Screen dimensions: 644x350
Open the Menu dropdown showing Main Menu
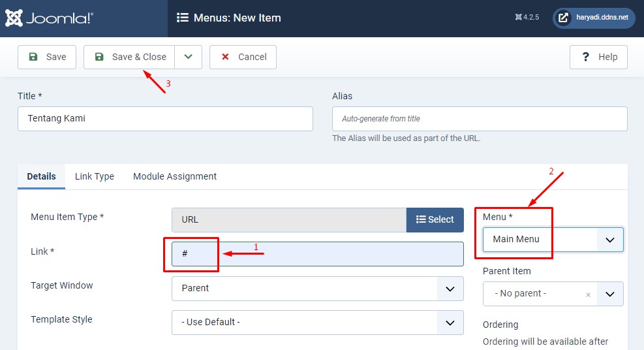[x=553, y=240]
